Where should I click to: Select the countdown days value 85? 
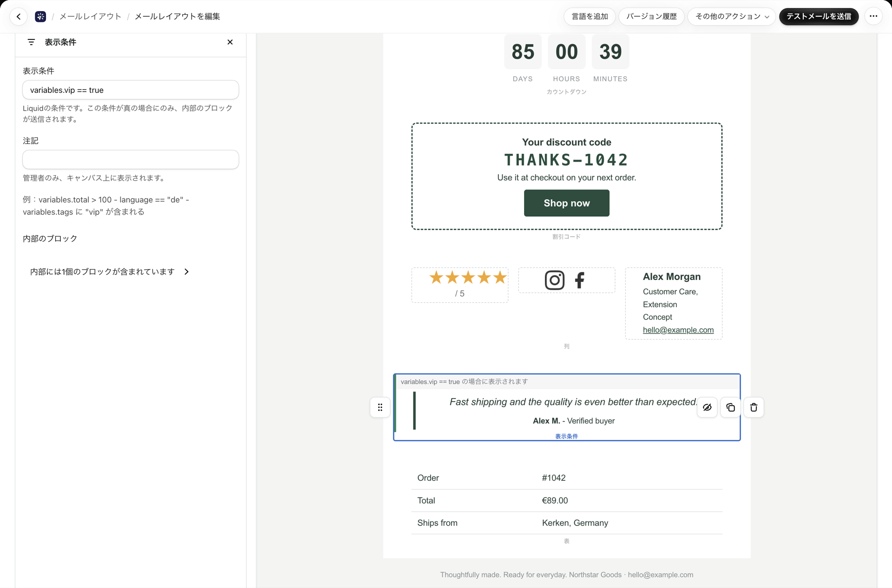[x=523, y=52]
